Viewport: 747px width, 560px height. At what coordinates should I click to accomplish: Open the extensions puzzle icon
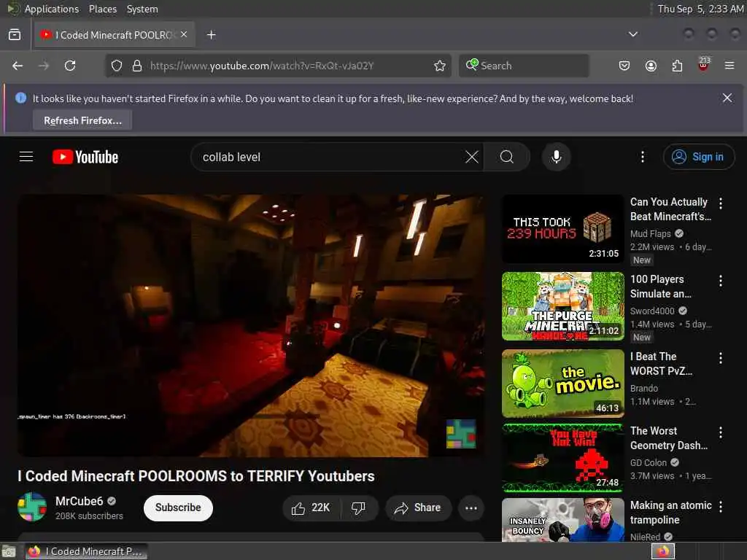click(677, 66)
